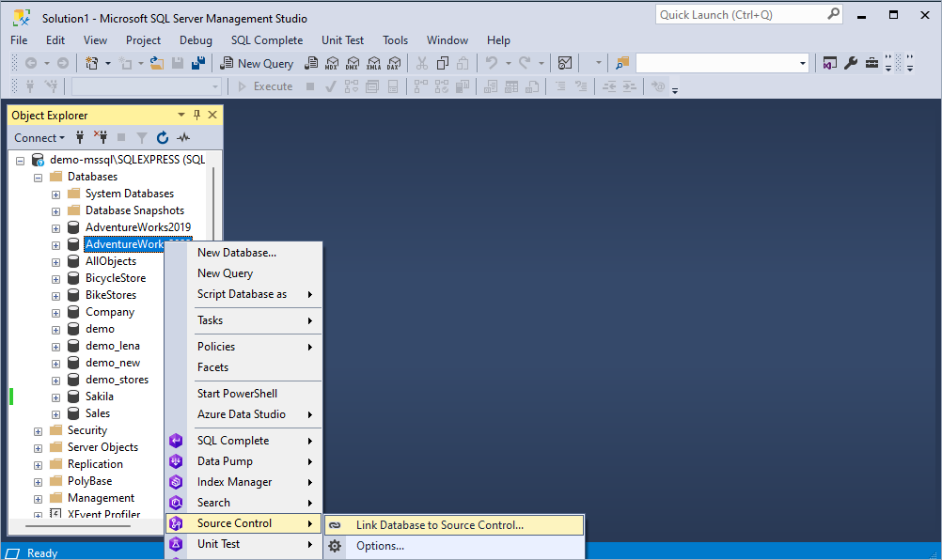Open the New Project dropdown arrow
This screenshot has height=560, width=942.
(108, 63)
